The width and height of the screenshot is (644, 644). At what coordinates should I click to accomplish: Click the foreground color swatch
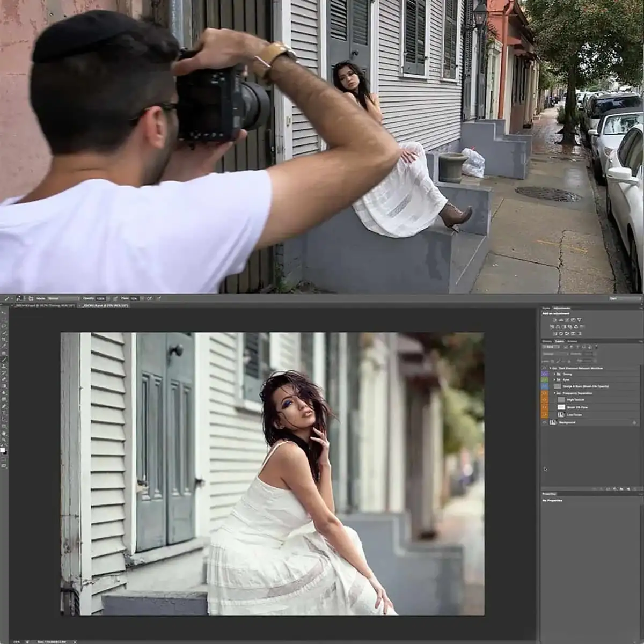click(x=3, y=450)
